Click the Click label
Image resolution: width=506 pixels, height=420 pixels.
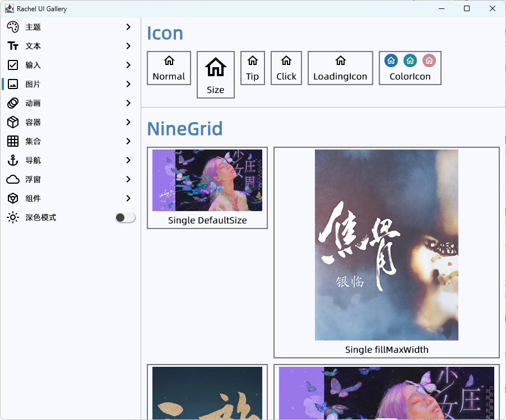(286, 77)
